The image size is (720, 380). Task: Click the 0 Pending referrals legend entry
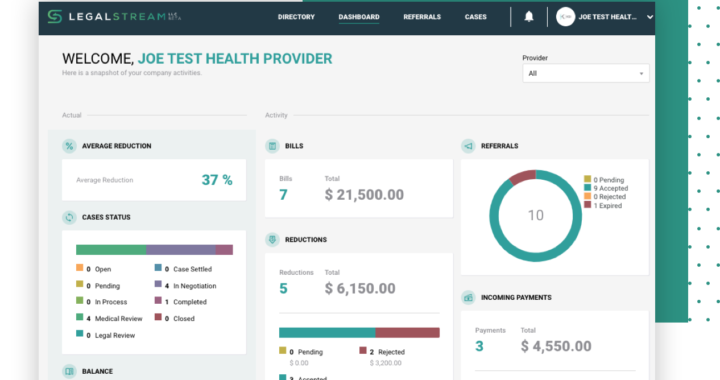pos(604,180)
